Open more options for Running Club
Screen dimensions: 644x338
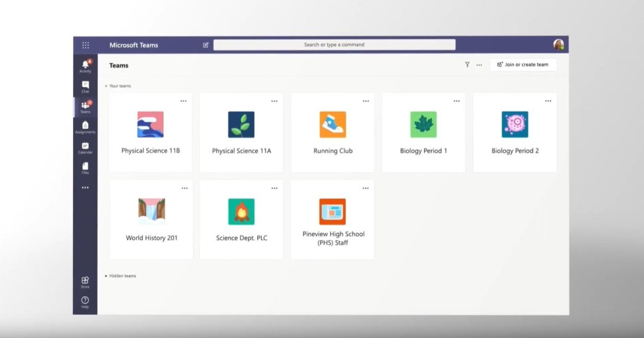[x=366, y=101]
